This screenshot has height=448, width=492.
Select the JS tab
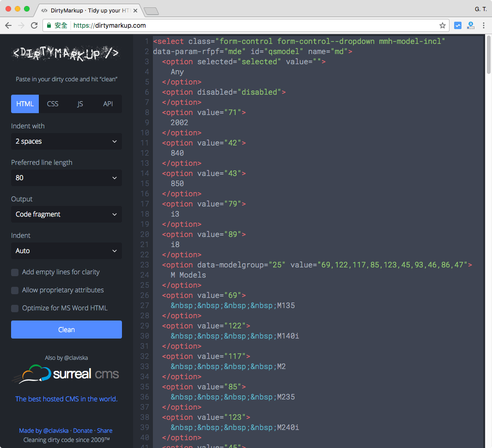[x=80, y=104]
